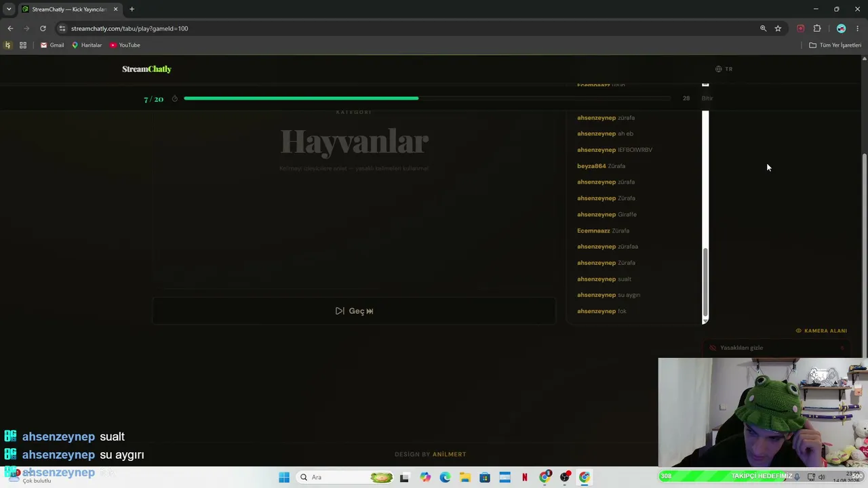Click the chat scrollbar down arrow

tap(705, 321)
